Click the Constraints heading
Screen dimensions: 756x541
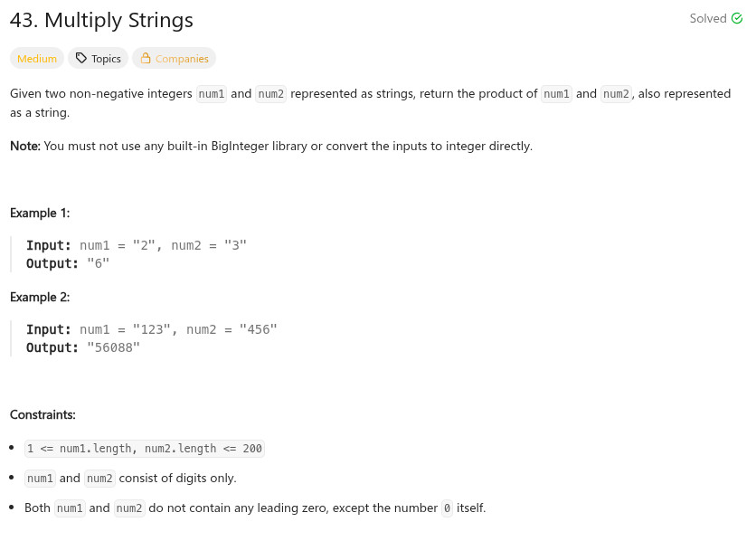(43, 415)
